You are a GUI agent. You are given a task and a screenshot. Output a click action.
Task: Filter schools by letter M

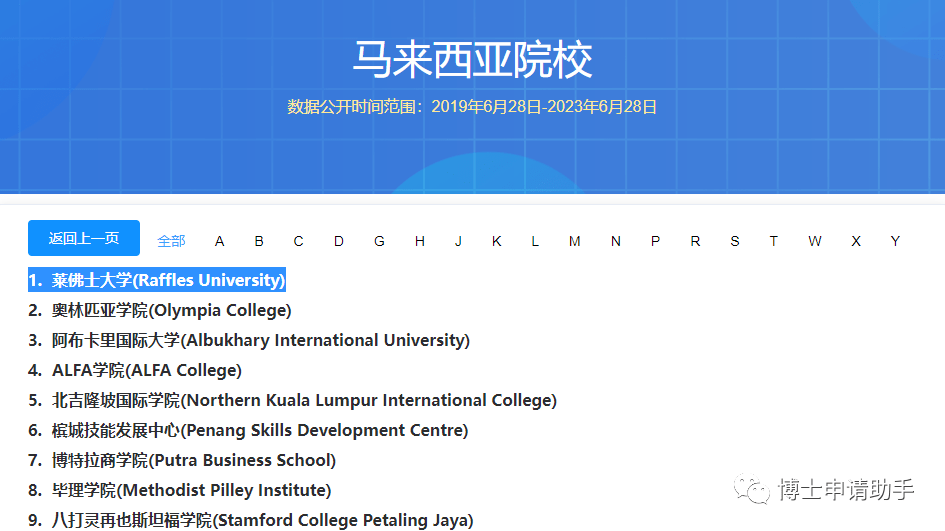click(x=574, y=241)
